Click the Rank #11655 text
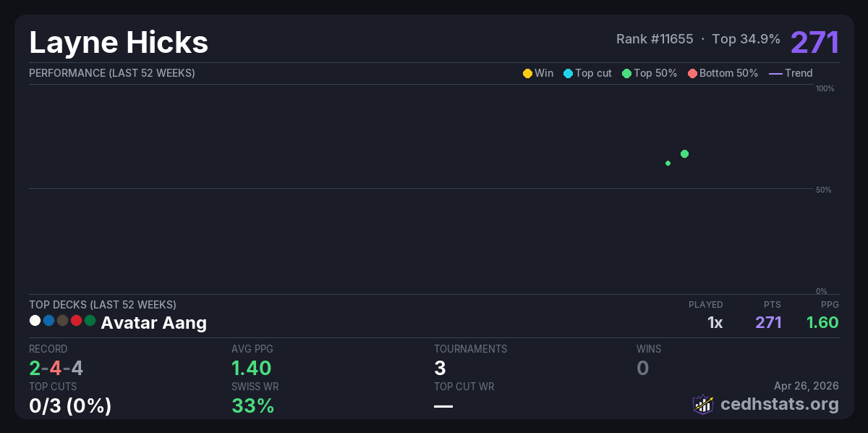This screenshot has width=868, height=433. (655, 39)
